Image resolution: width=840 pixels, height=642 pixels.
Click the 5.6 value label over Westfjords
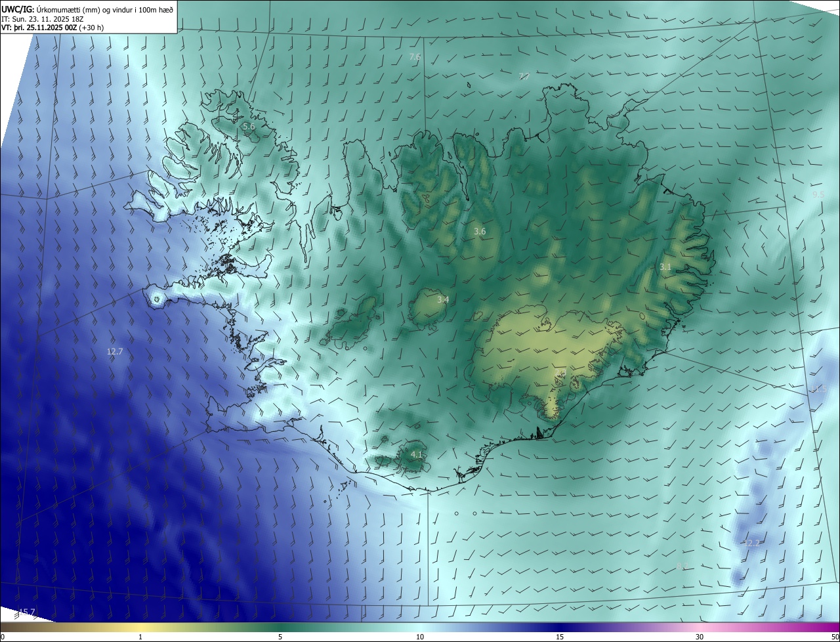pos(249,126)
